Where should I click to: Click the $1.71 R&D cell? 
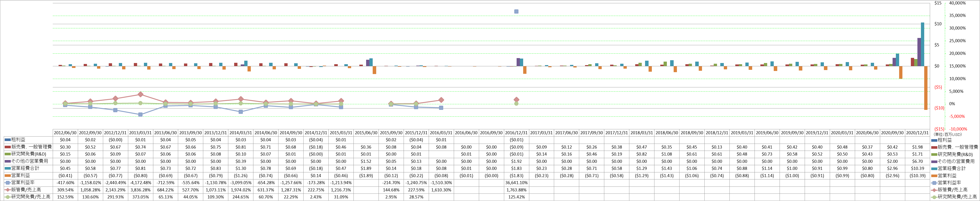(x=917, y=154)
